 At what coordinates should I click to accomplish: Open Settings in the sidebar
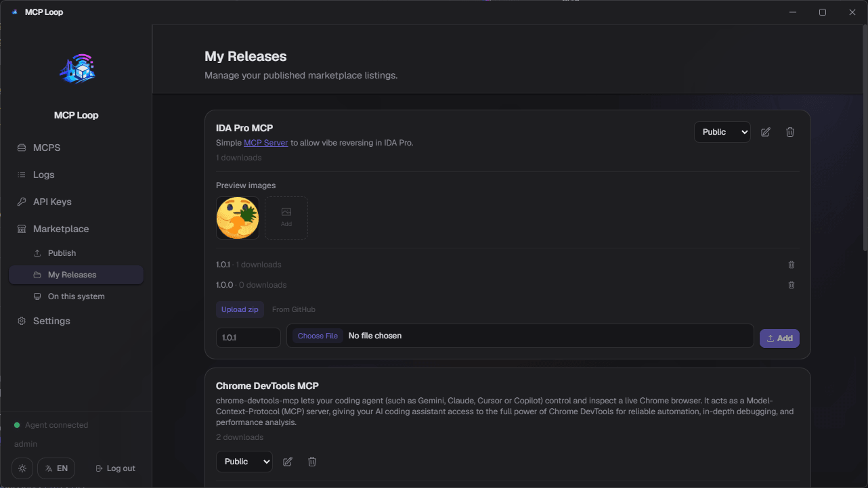click(x=76, y=321)
